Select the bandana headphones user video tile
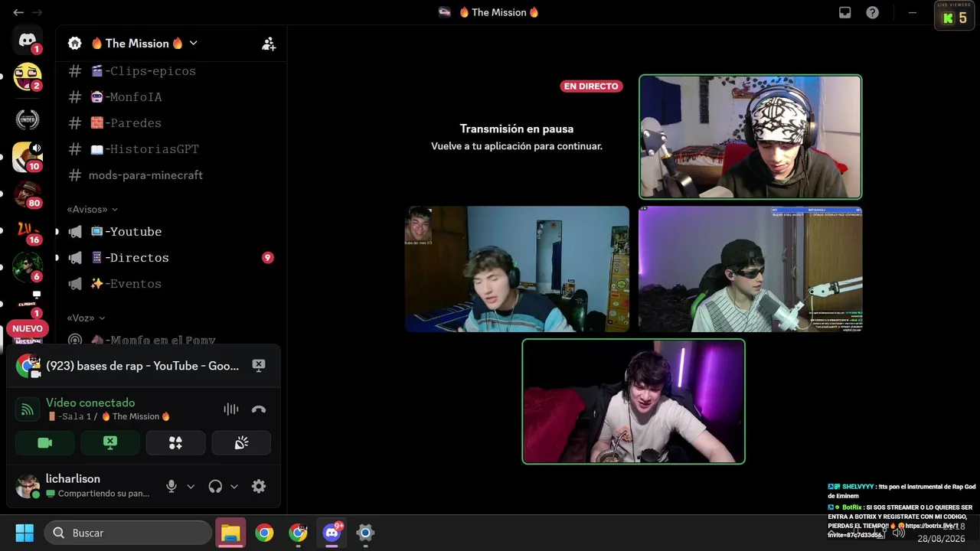The height and width of the screenshot is (551, 980). point(750,137)
